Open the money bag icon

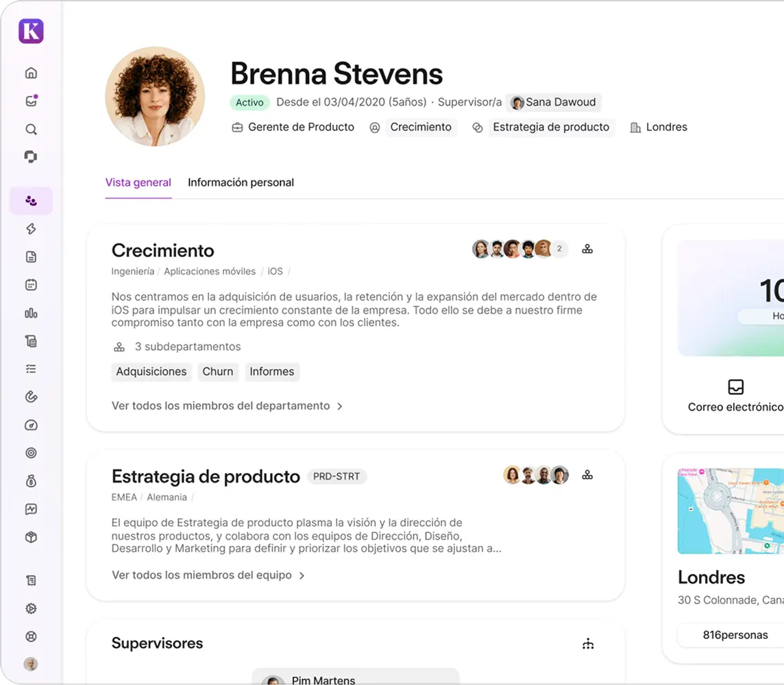click(31, 481)
